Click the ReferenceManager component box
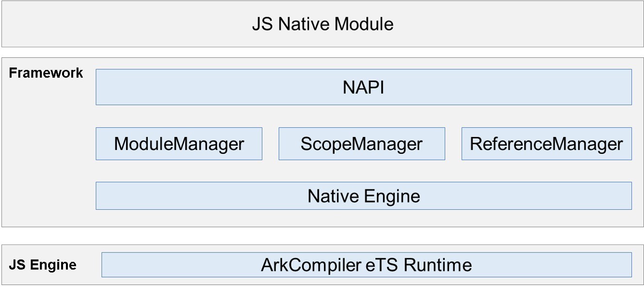 click(546, 144)
